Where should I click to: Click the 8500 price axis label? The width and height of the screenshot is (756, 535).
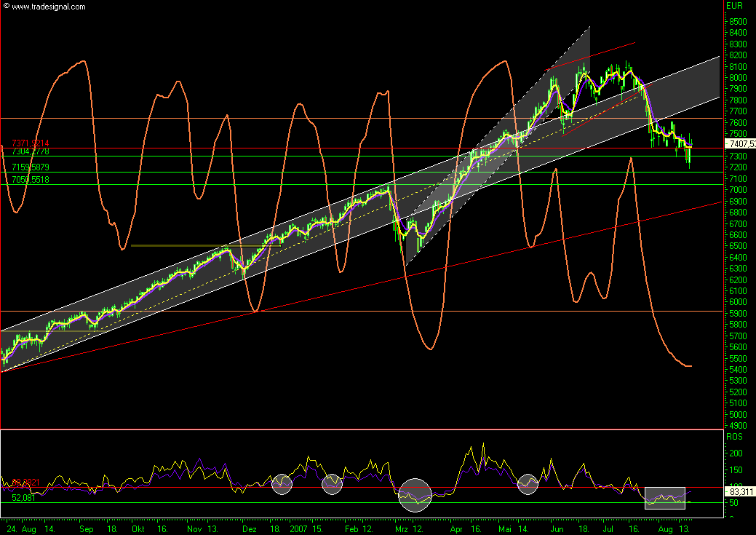736,22
